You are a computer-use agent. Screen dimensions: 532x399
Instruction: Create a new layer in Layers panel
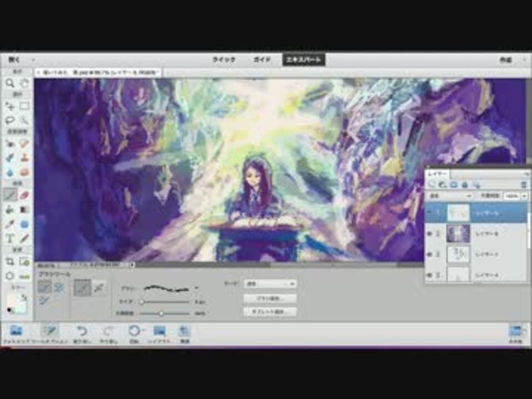tap(432, 185)
